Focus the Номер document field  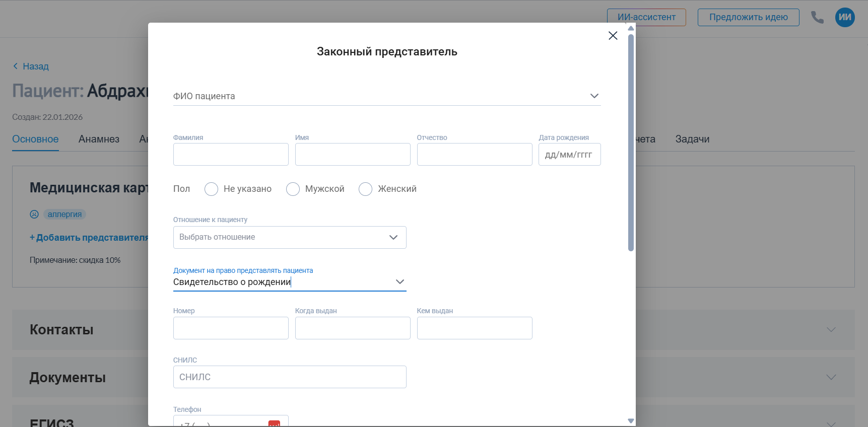[231, 328]
